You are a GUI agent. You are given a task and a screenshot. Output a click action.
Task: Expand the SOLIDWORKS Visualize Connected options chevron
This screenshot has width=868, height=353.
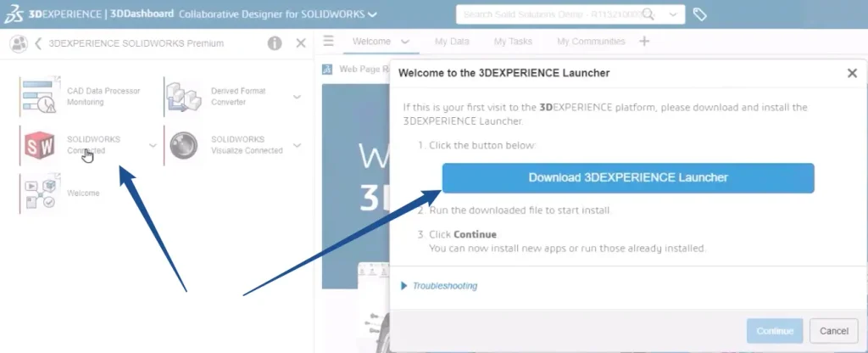pos(298,145)
